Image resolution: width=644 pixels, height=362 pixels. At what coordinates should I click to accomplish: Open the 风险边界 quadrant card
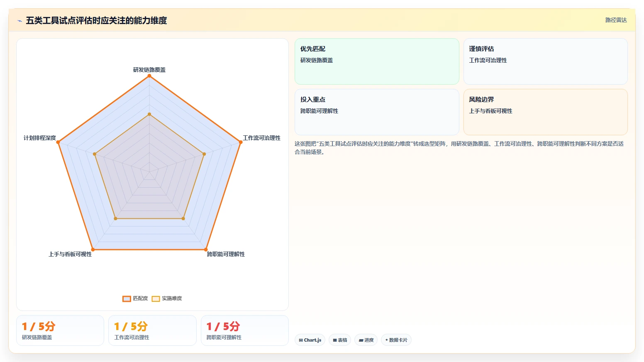(546, 112)
